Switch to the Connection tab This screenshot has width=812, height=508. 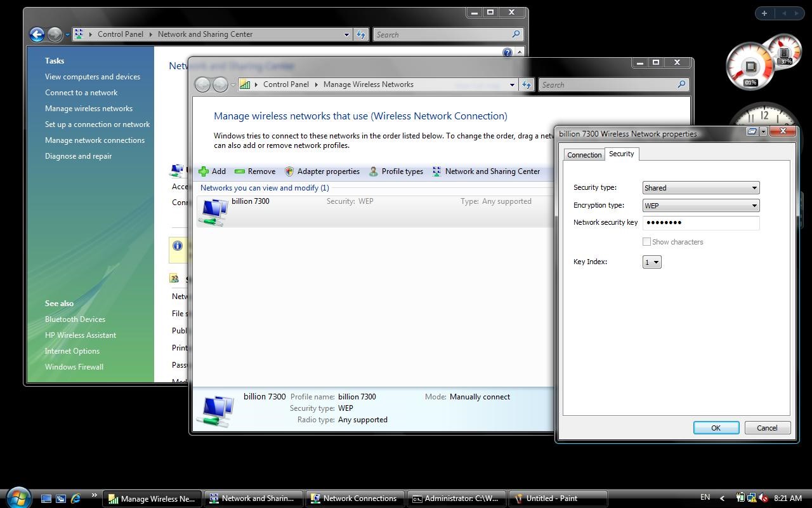[584, 155]
